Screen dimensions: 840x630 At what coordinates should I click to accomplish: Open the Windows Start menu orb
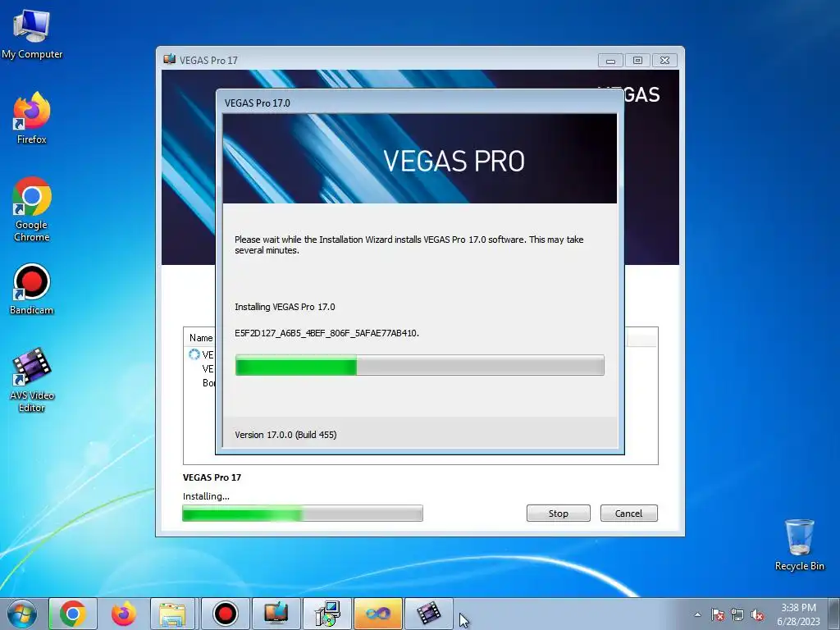[x=22, y=614]
